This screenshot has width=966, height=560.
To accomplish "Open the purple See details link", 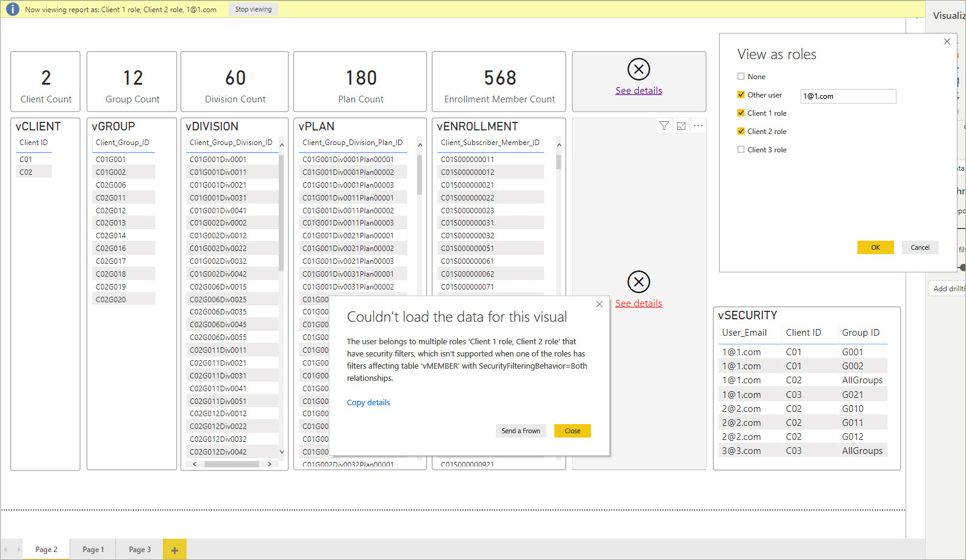I will (x=639, y=91).
